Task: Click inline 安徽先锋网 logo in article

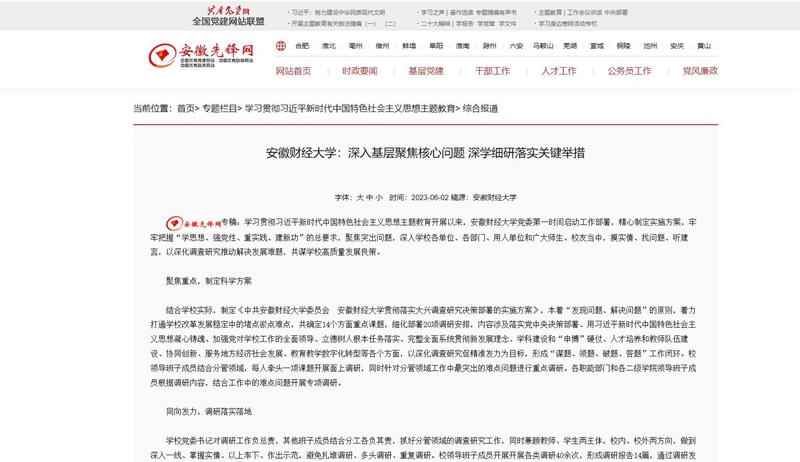Action: (x=193, y=223)
